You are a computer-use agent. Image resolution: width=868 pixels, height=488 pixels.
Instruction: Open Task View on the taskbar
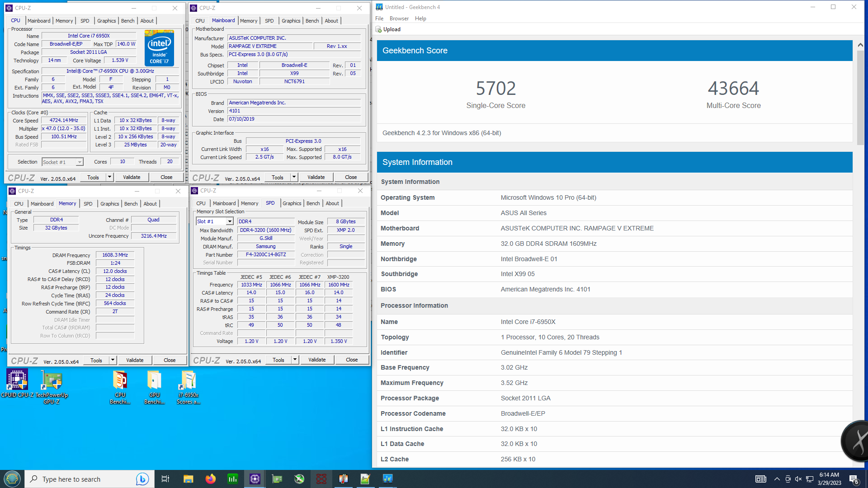click(x=165, y=479)
